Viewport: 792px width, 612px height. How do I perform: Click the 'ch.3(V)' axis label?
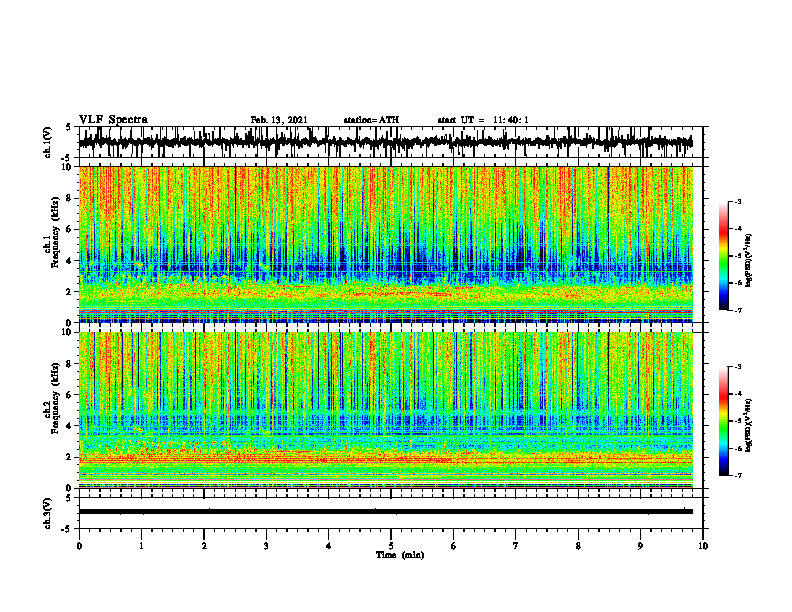pyautogui.click(x=48, y=513)
